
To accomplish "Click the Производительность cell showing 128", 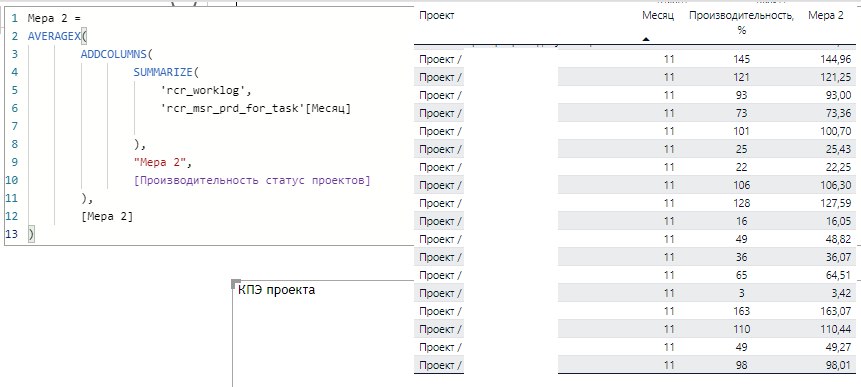I will (x=741, y=203).
